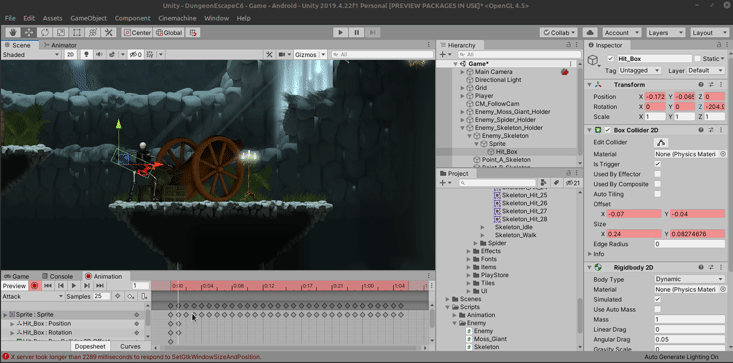This screenshot has height=363, width=733.
Task: Toggle scene grid visibility icon
Action: coord(151,55)
